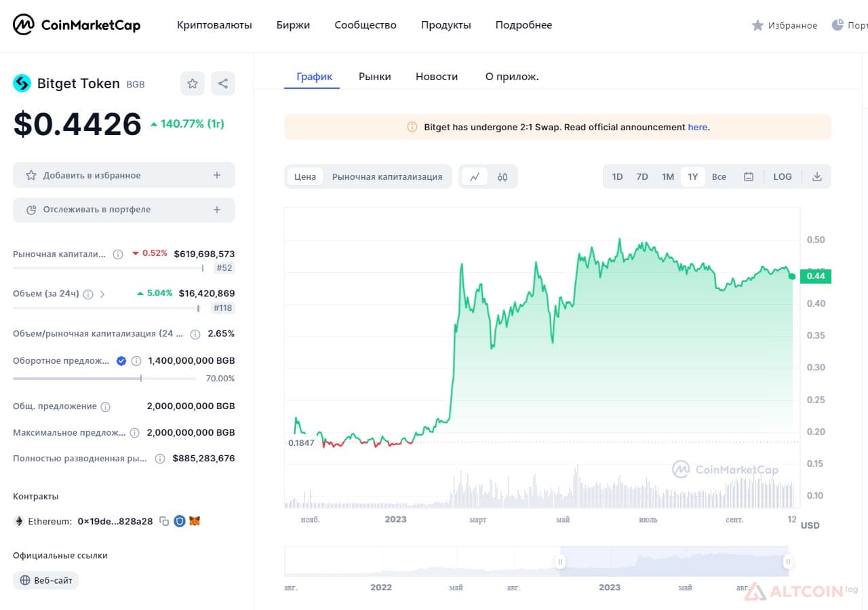Open the calendar date range picker
The height and width of the screenshot is (610, 868).
(x=749, y=176)
